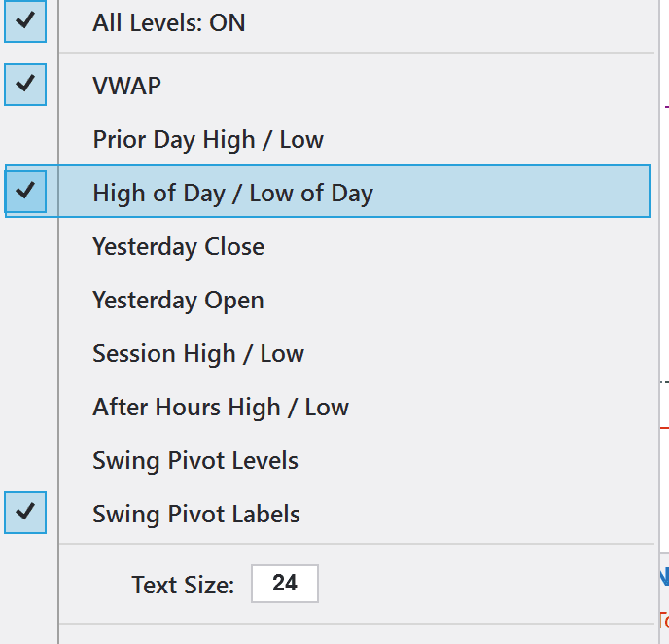The image size is (669, 644).
Task: Click the Text Size input box showing 24
Action: (284, 584)
